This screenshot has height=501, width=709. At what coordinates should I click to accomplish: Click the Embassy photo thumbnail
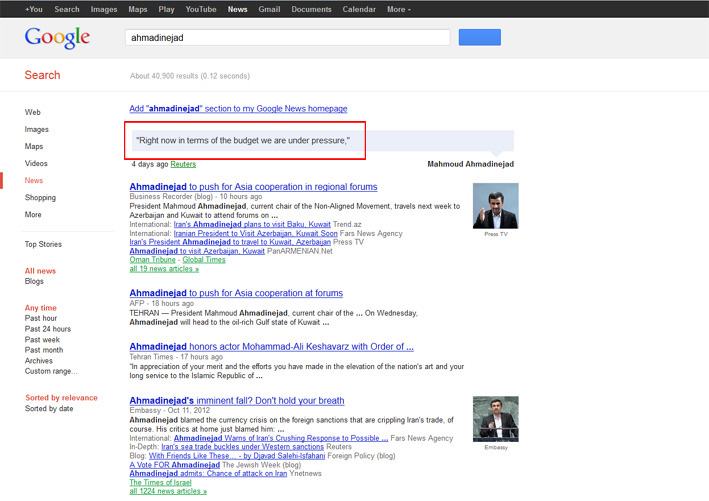point(496,419)
